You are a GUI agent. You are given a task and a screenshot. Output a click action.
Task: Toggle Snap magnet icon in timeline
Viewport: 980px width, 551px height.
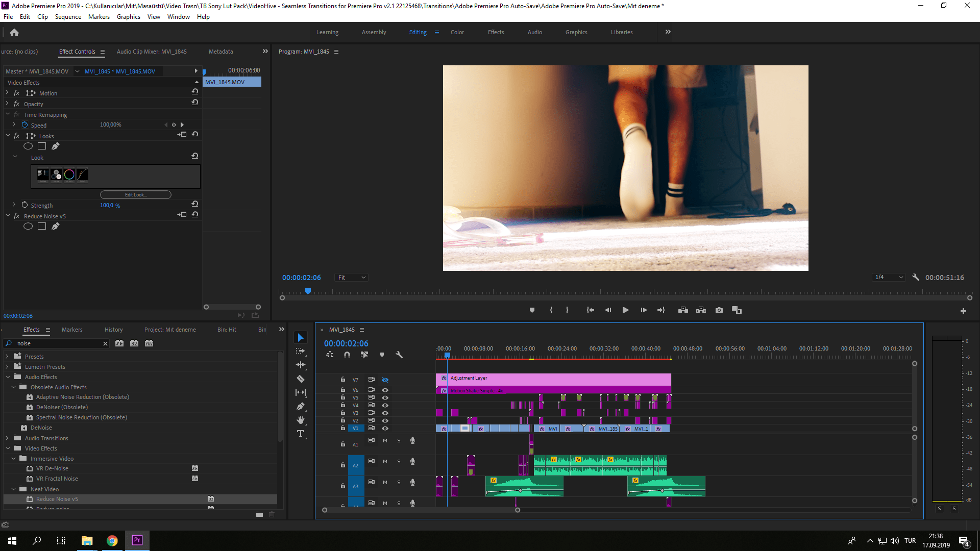pyautogui.click(x=347, y=355)
